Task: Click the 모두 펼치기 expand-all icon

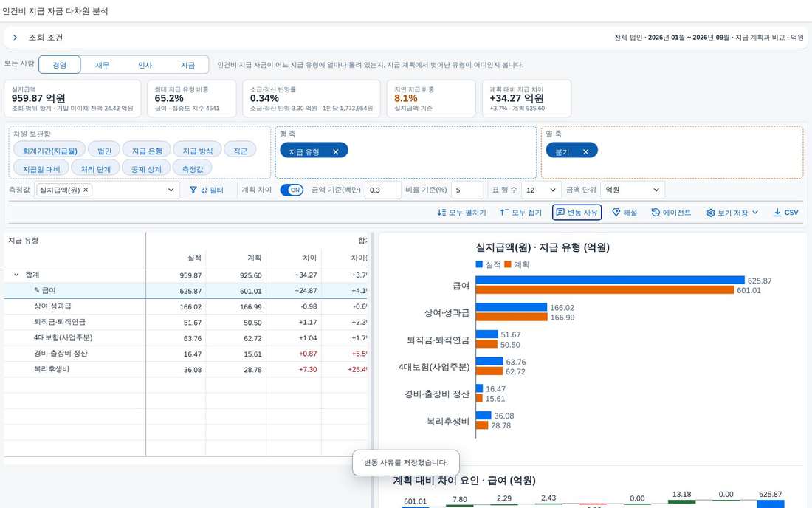Action: tap(441, 213)
